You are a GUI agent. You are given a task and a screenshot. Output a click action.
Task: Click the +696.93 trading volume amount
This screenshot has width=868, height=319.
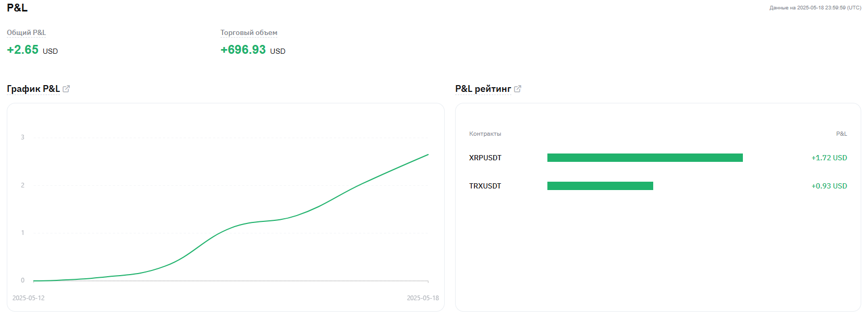(x=243, y=50)
